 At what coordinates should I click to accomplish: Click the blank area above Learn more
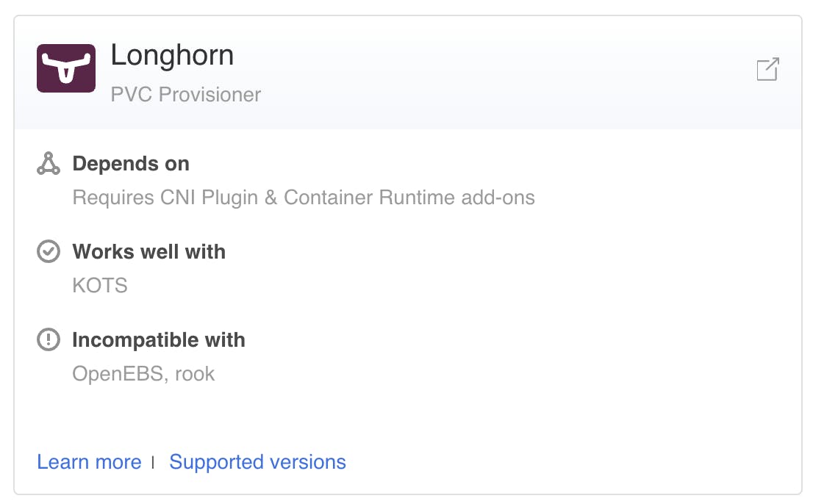[x=408, y=419]
